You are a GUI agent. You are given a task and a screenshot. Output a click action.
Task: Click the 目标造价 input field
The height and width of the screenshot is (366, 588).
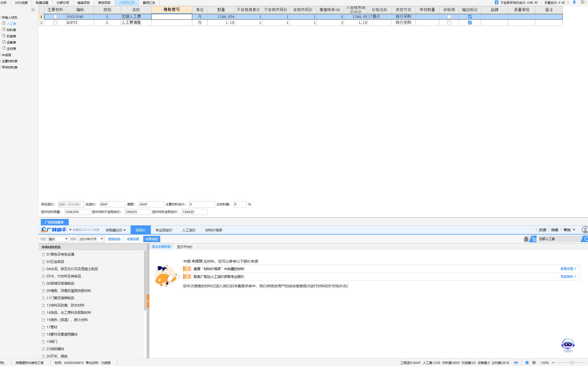pyautogui.click(x=71, y=204)
